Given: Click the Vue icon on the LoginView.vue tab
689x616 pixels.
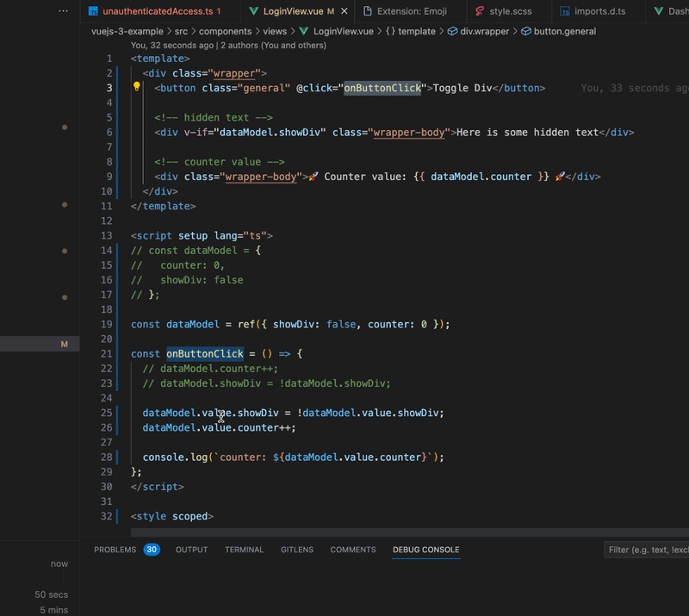Looking at the screenshot, I should click(253, 11).
